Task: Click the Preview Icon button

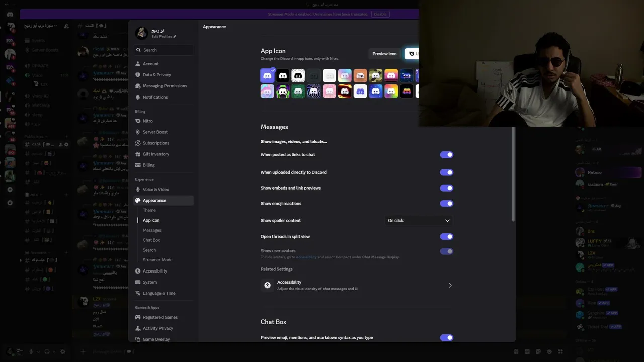Action: pos(384,54)
